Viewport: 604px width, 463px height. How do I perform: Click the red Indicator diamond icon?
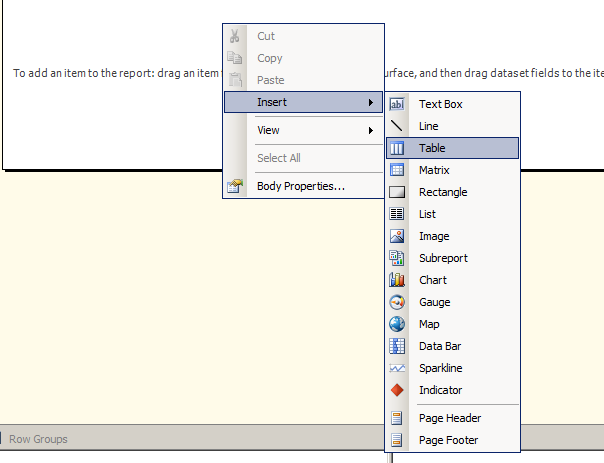pos(397,390)
